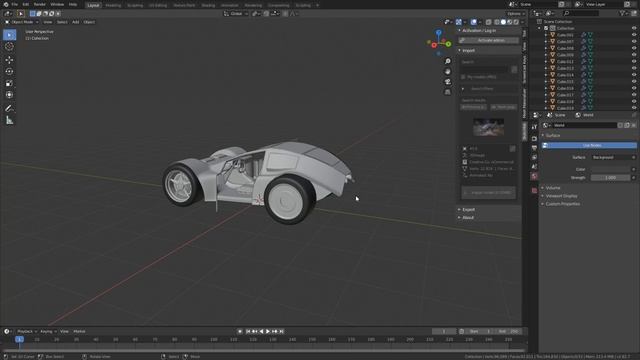The image size is (640, 360).
Task: Click the outliner filter funnel icon
Action: [x=622, y=13]
